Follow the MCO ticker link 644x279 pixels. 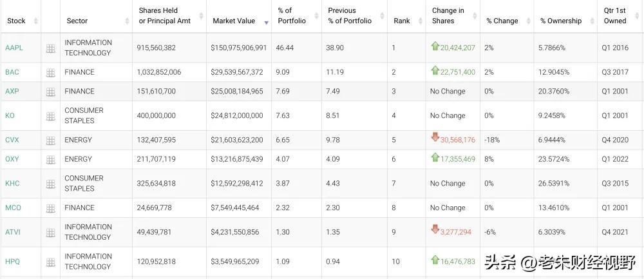(x=13, y=208)
